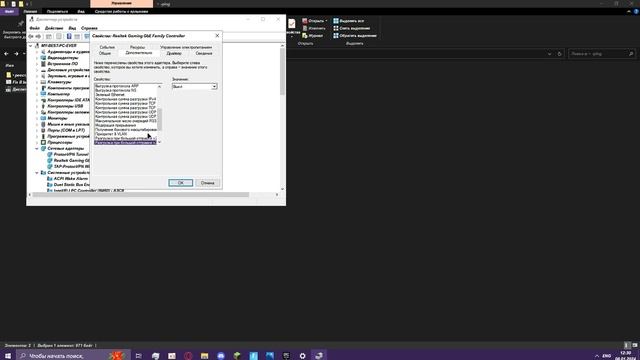
Task: Click Explorer forward navigation arrow
Action: coord(16,53)
